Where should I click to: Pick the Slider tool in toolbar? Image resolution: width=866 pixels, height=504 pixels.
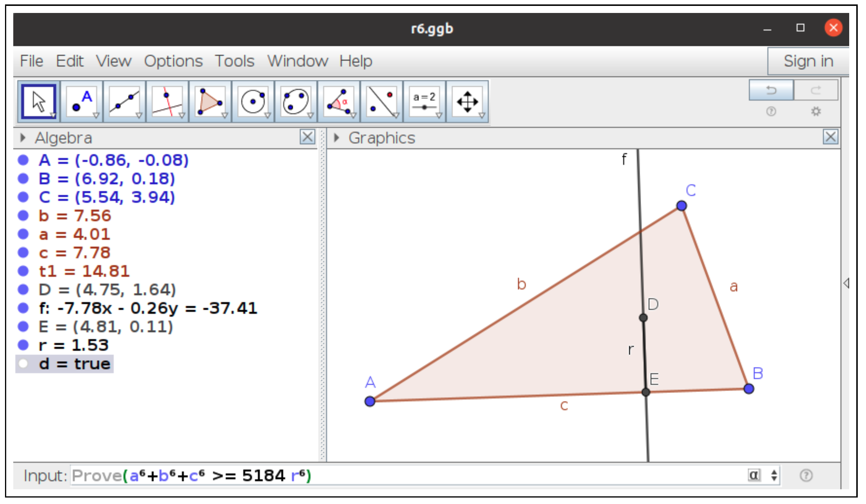424,102
